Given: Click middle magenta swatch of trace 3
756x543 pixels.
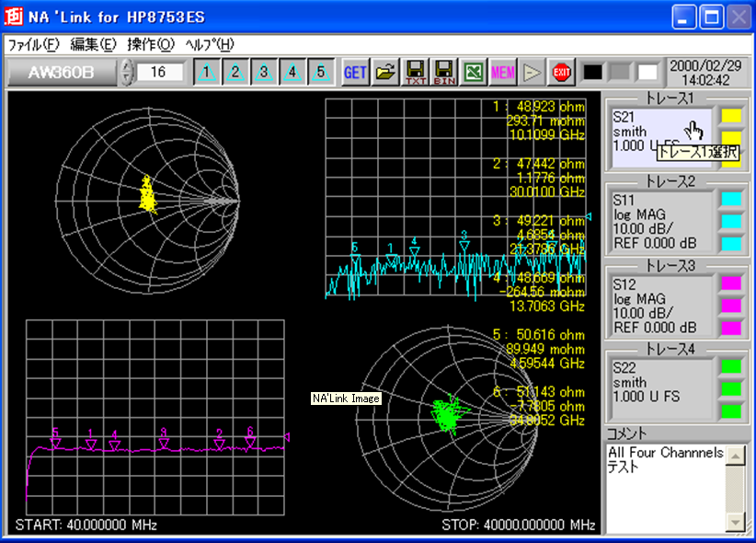Looking at the screenshot, I should coord(731,305).
